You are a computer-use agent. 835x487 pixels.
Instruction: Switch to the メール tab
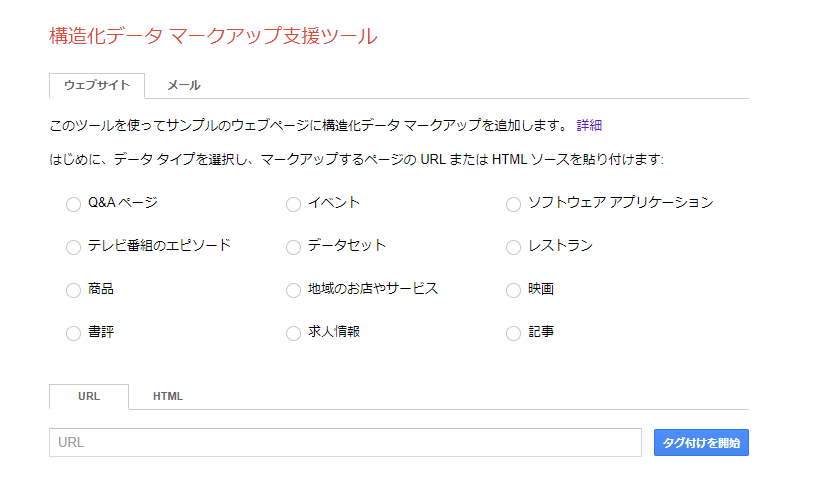[x=184, y=86]
